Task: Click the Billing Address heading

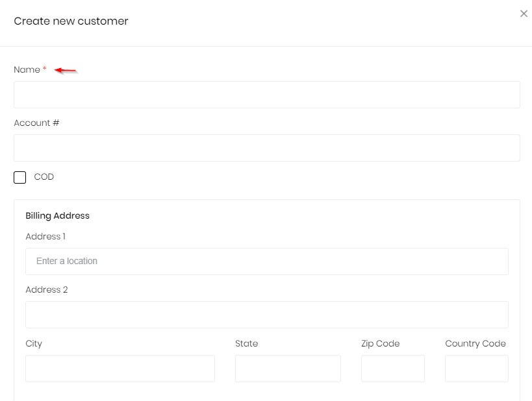Action: pyautogui.click(x=57, y=215)
